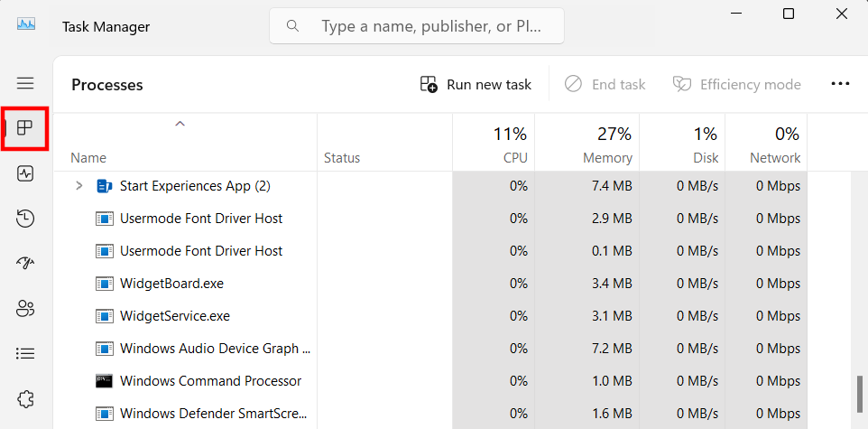Click Run new task button
This screenshot has height=429, width=868.
tap(476, 84)
